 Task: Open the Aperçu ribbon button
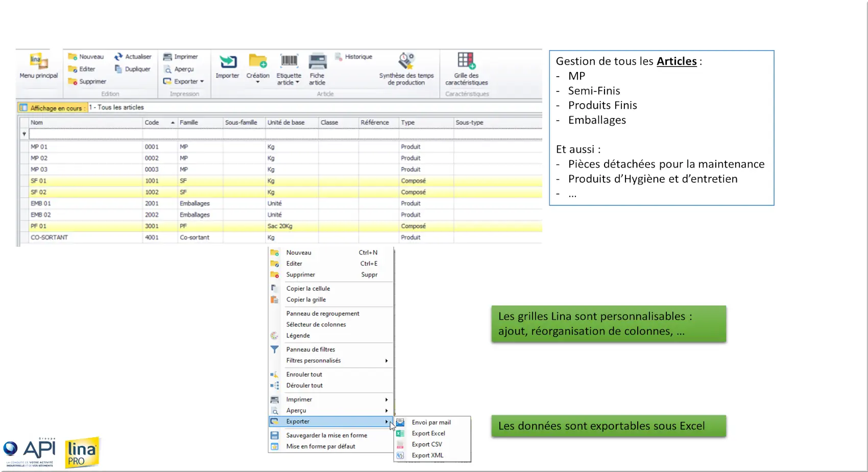179,69
